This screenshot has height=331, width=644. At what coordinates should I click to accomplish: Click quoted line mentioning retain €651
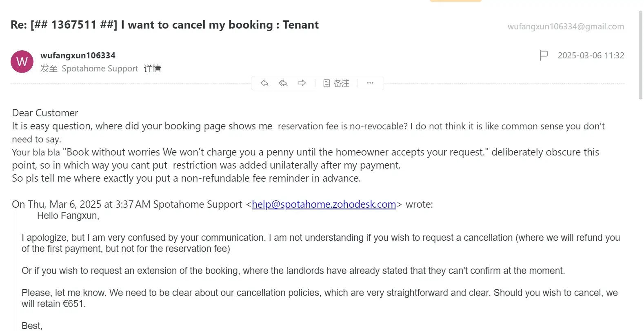pos(53,304)
